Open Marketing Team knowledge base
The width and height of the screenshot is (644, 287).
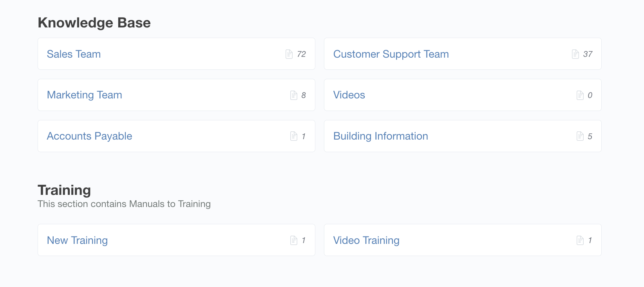click(x=84, y=95)
